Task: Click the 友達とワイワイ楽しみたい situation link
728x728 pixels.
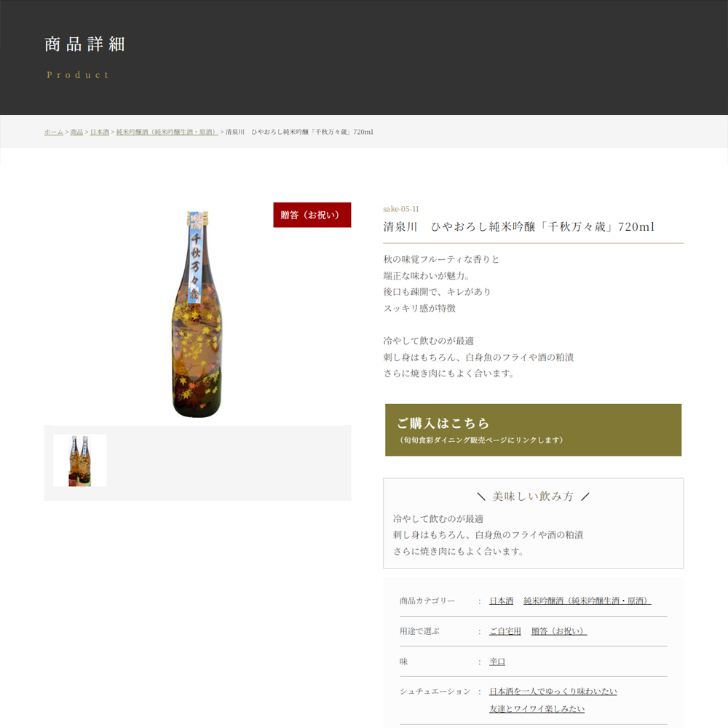Action: [x=537, y=708]
